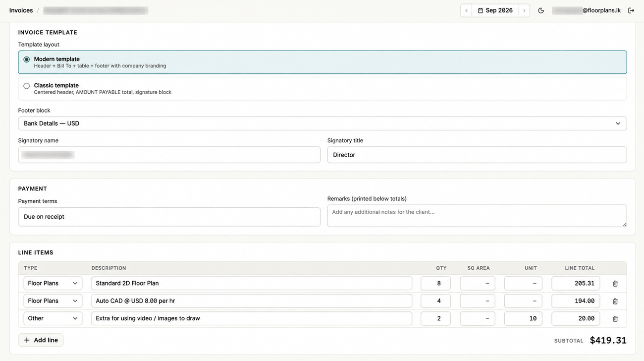Edit the Extra for using video description
This screenshot has height=361, width=644.
click(x=252, y=318)
